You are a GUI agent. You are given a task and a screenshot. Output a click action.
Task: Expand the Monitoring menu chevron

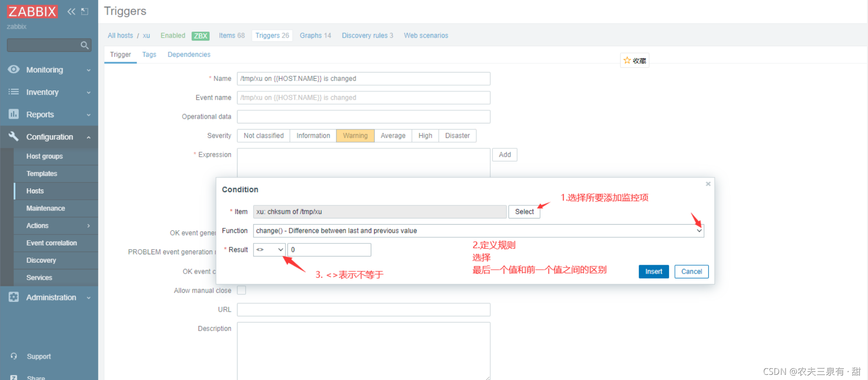click(89, 70)
